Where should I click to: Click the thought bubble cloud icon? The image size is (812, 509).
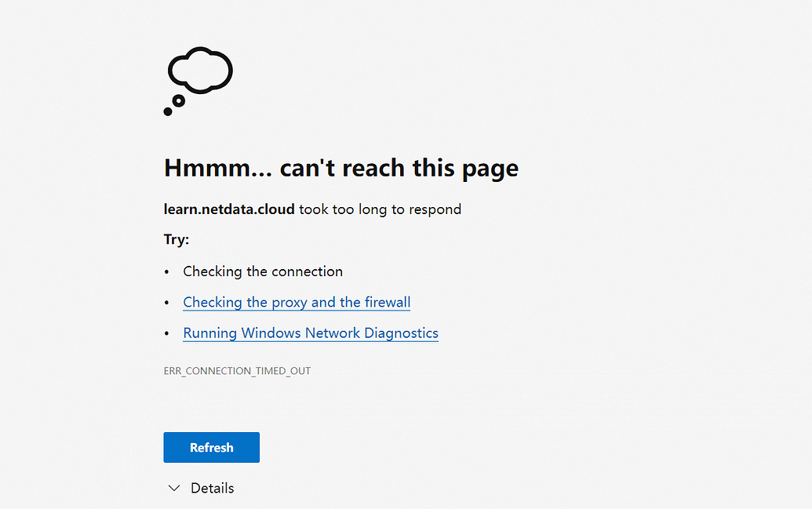tap(200, 71)
